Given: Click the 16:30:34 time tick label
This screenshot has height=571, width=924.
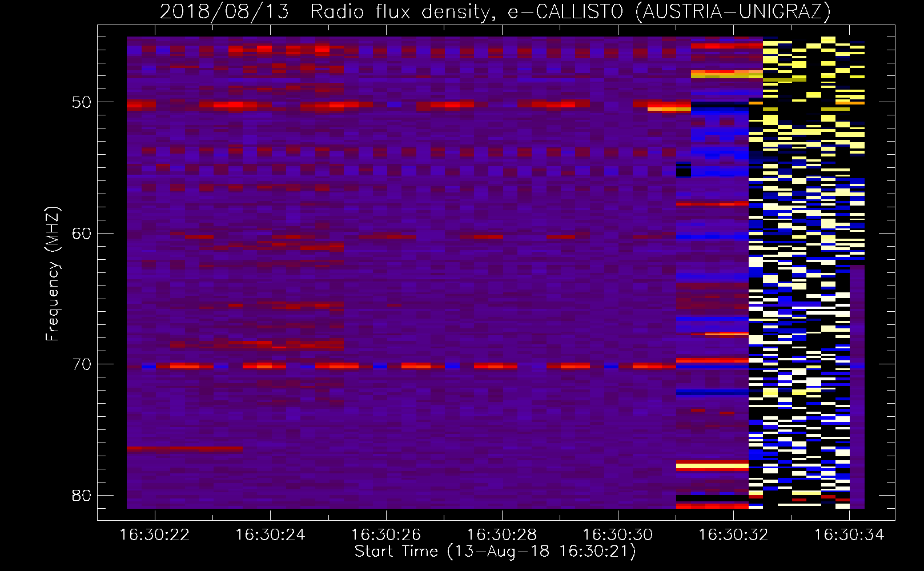Looking at the screenshot, I should tap(849, 534).
